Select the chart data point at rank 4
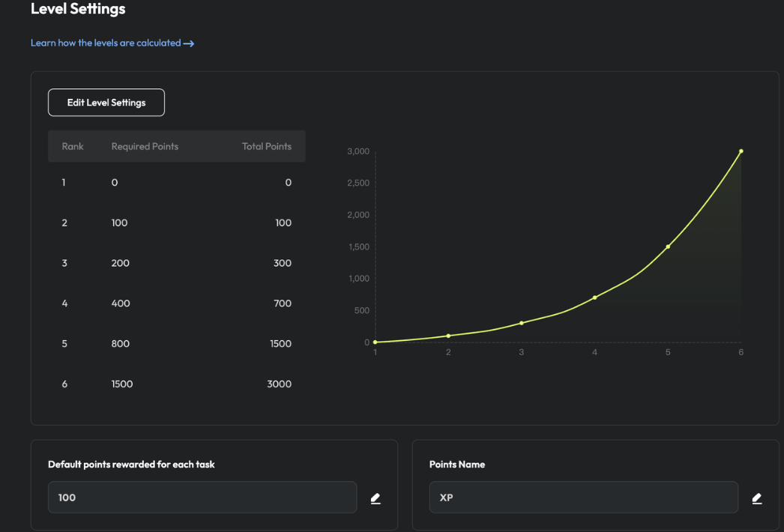The width and height of the screenshot is (784, 532). [x=595, y=297]
